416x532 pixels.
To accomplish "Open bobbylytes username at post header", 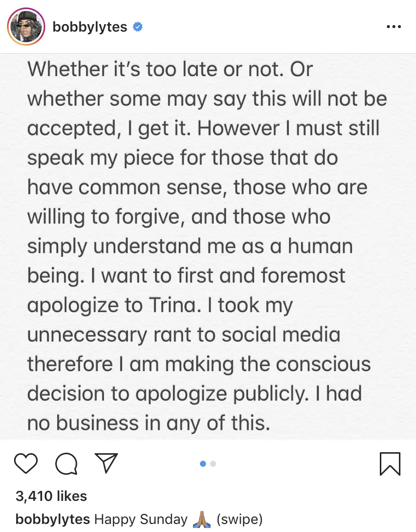I will [x=89, y=27].
